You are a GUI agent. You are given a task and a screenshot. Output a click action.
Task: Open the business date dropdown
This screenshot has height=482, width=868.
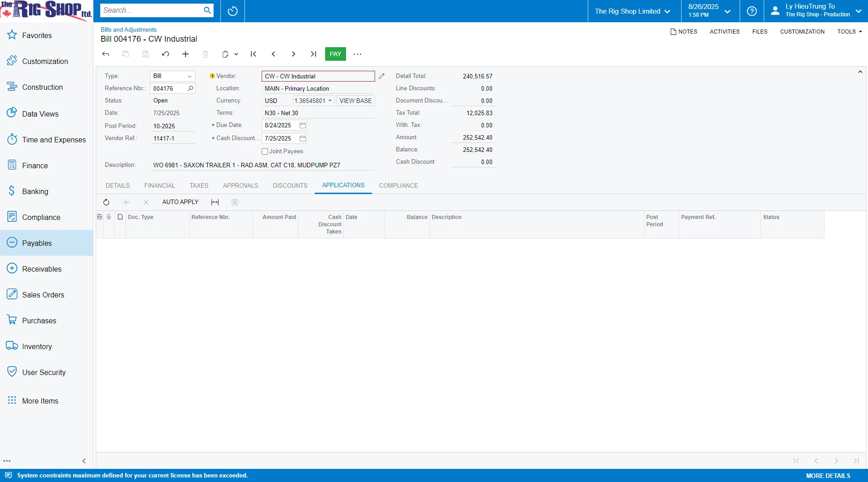pos(710,11)
